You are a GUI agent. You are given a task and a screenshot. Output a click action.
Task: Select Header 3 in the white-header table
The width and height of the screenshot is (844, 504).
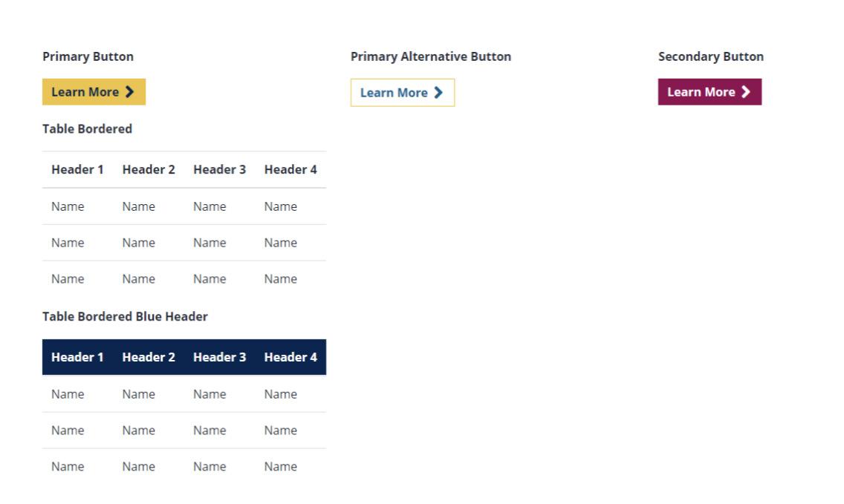[x=219, y=170]
